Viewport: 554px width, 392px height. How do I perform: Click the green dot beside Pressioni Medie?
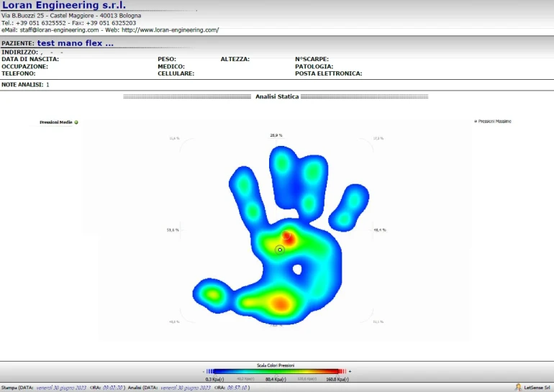point(76,122)
